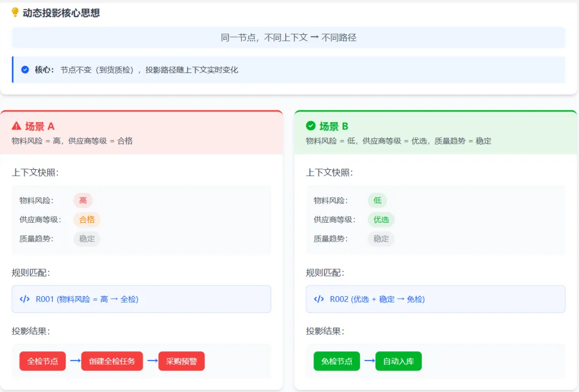The height and width of the screenshot is (392, 579).
Task: Click the 低 risk tag in 场景 B
Action: tap(377, 200)
